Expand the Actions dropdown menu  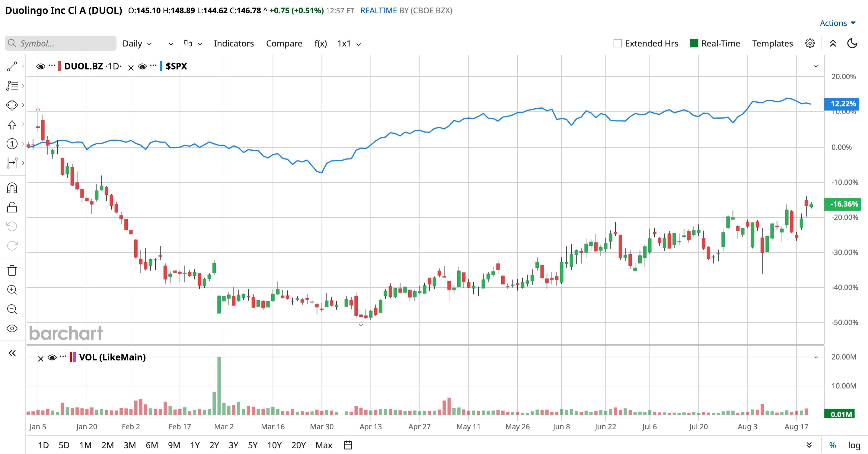[x=838, y=23]
